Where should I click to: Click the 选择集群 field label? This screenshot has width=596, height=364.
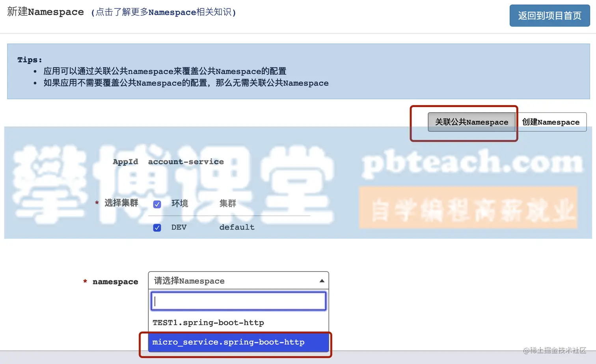(x=121, y=203)
